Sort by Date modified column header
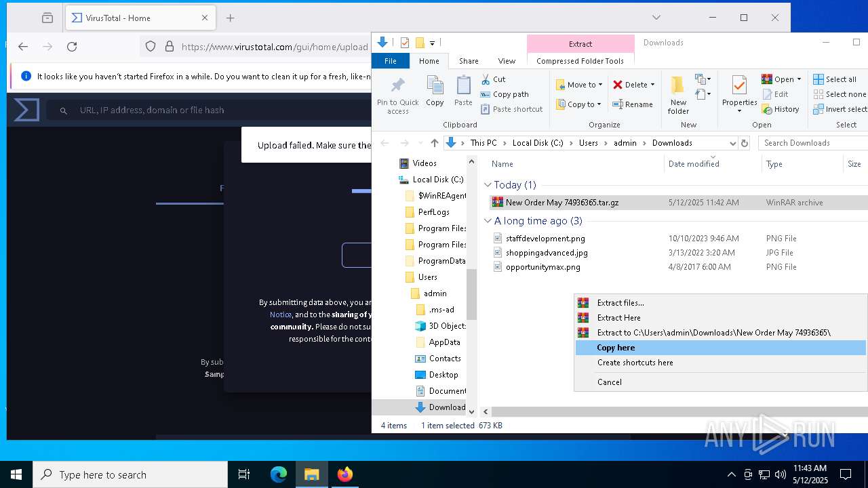 pyautogui.click(x=694, y=164)
